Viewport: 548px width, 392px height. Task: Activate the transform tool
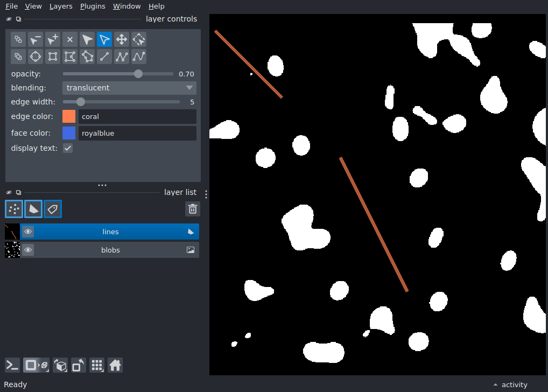[x=139, y=39]
